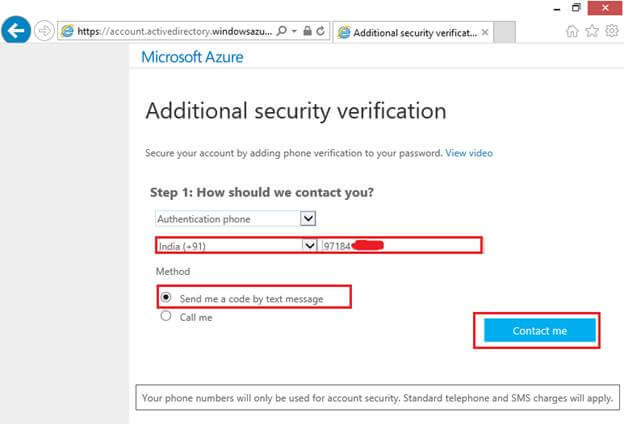Open the browser Home page icon
Screen dimensions: 624x424
tap(572, 31)
